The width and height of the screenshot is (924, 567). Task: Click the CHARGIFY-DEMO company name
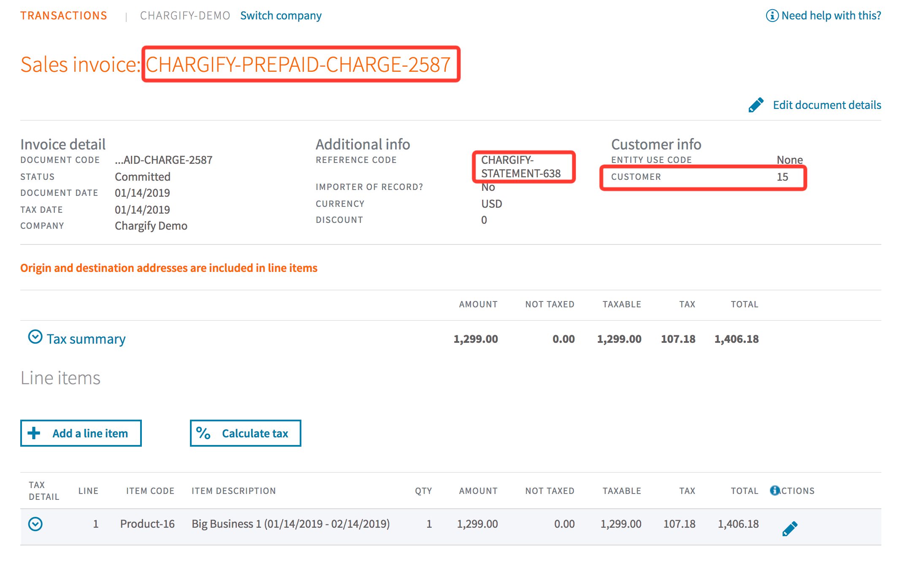click(185, 16)
